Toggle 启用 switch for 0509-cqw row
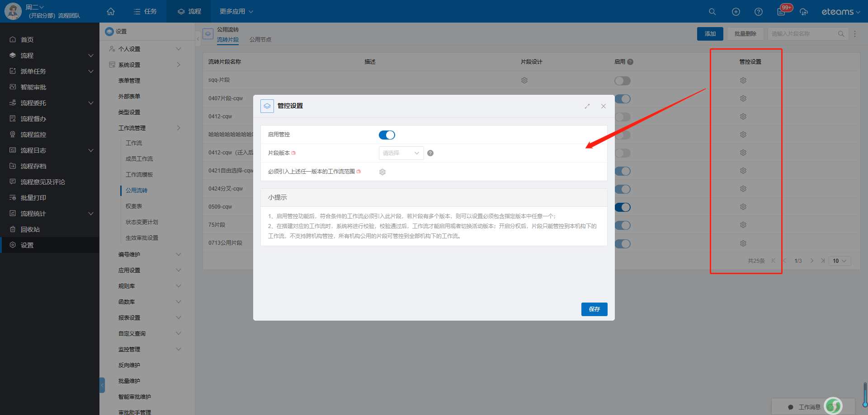 tap(623, 207)
